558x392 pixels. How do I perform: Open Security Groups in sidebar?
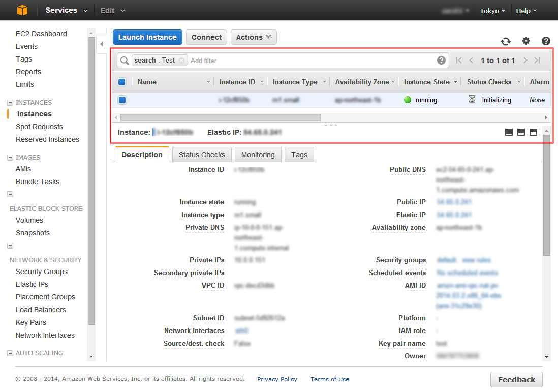pyautogui.click(x=42, y=272)
